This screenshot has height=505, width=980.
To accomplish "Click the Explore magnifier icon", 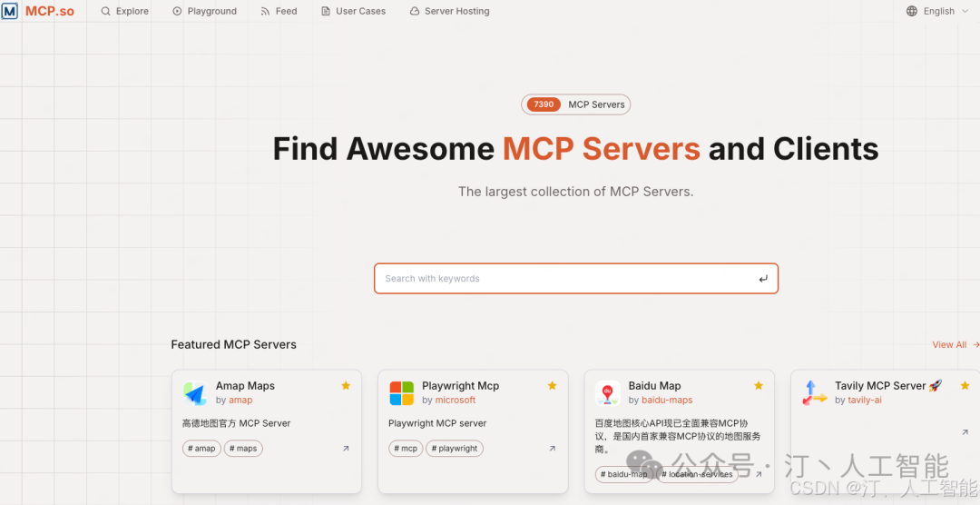I will tap(105, 11).
